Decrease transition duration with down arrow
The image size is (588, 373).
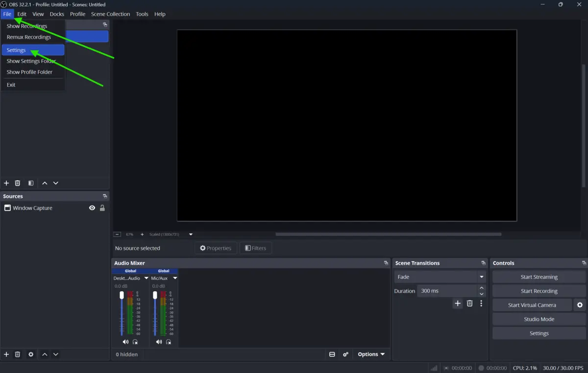(482, 294)
